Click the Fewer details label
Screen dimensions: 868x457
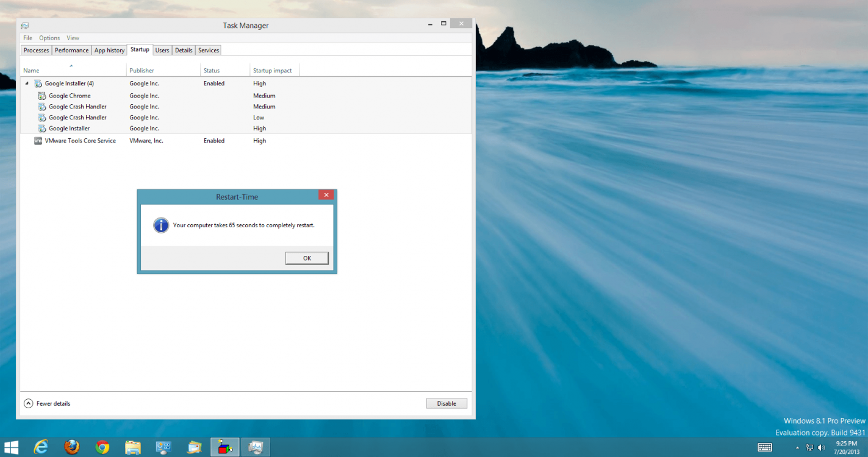[x=53, y=403]
